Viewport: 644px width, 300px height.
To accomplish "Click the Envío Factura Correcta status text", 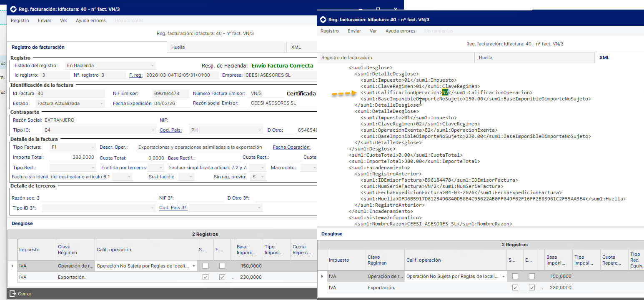I will tap(283, 66).
